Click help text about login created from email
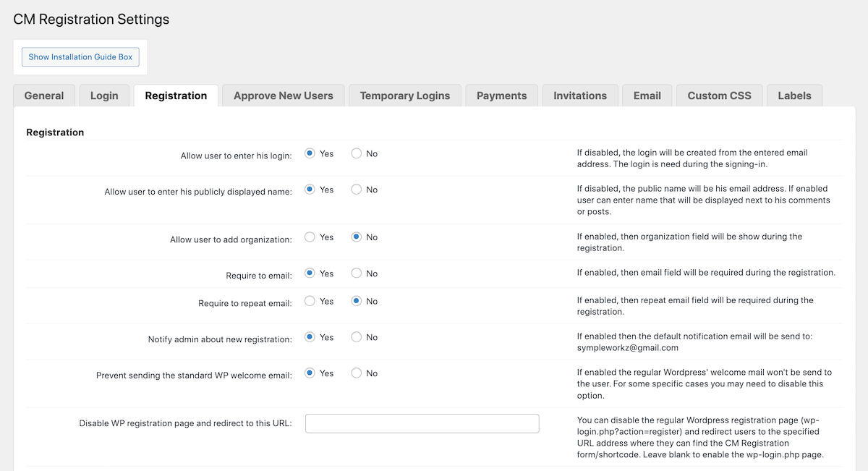The height and width of the screenshot is (471, 868). click(692, 158)
